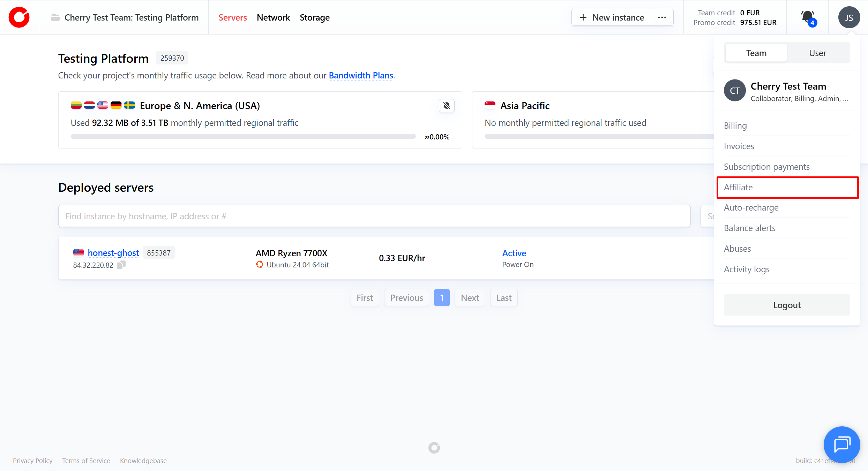Screen dimensions: 868x471
Task: Copy IP address 84.32.220.82 icon
Action: click(121, 265)
